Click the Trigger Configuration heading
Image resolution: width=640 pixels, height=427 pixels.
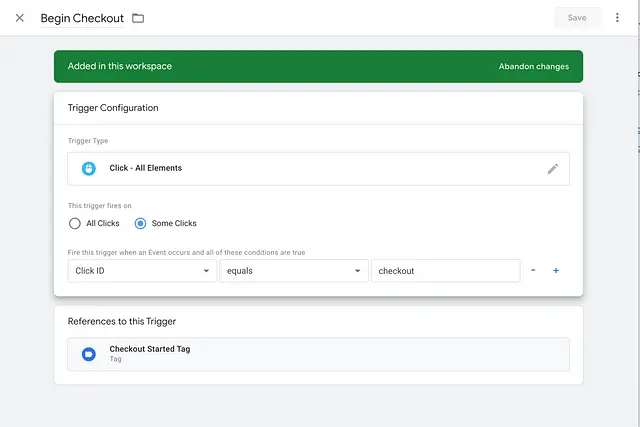(x=113, y=108)
